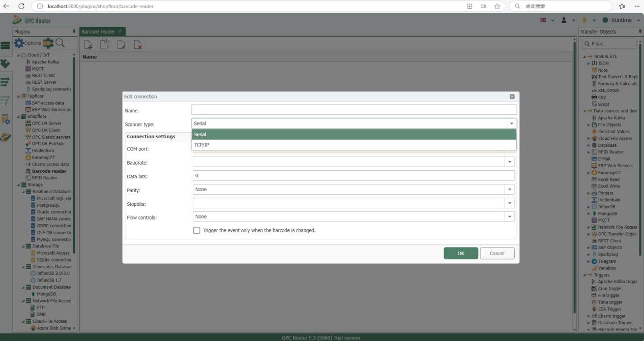Click the new connection document icon
Screen dimensions: 644x341
pyautogui.click(x=88, y=45)
